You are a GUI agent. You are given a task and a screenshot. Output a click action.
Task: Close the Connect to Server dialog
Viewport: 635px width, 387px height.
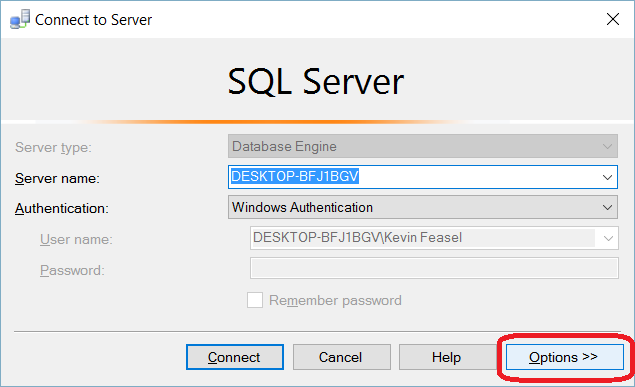pyautogui.click(x=613, y=19)
